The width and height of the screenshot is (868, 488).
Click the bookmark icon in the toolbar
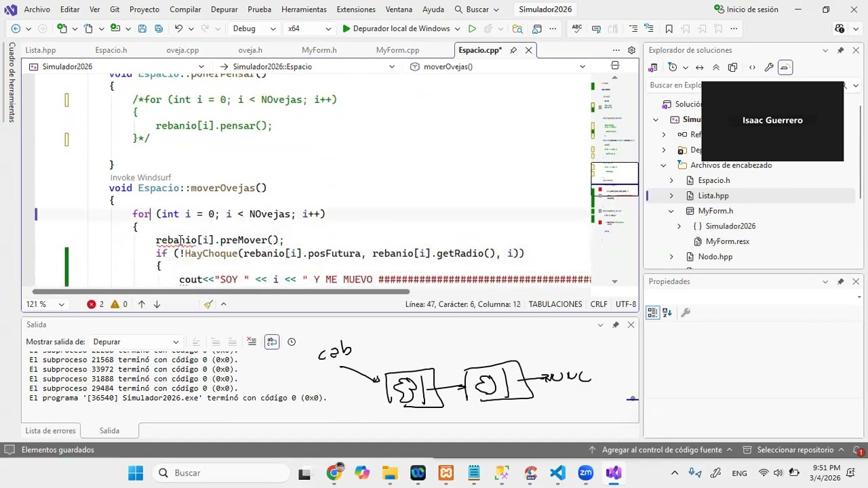click(x=669, y=28)
